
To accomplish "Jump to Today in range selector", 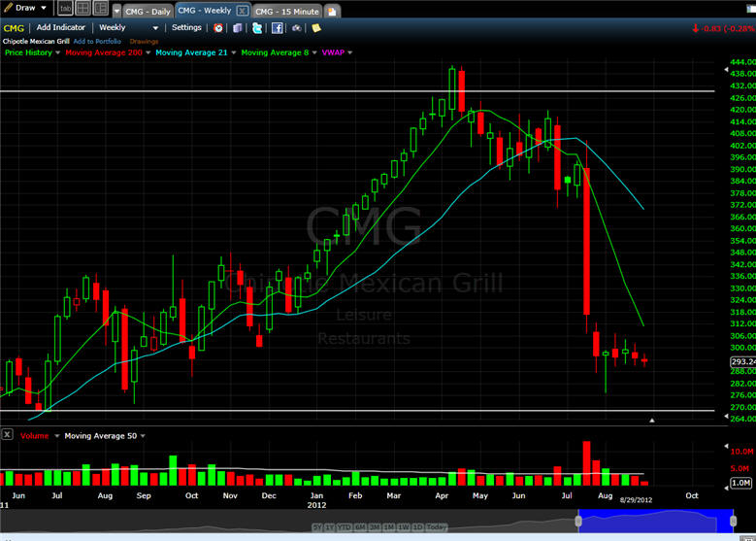I will click(437, 527).
